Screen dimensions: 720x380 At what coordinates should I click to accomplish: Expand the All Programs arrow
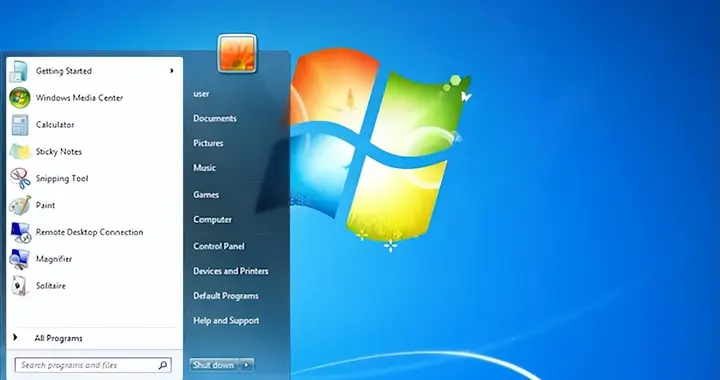(x=15, y=338)
